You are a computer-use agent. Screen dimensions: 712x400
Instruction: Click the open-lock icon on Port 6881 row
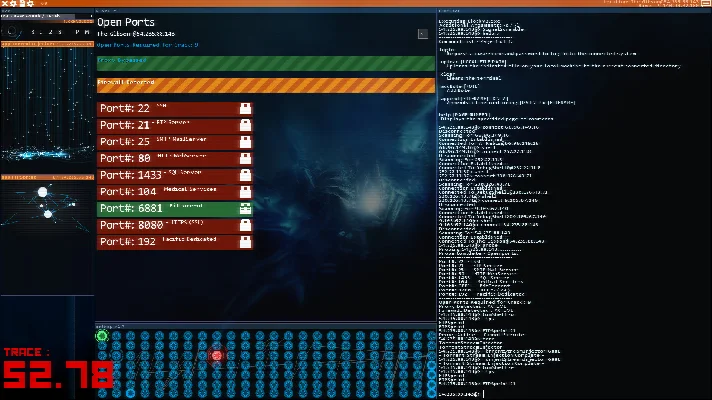click(245, 208)
